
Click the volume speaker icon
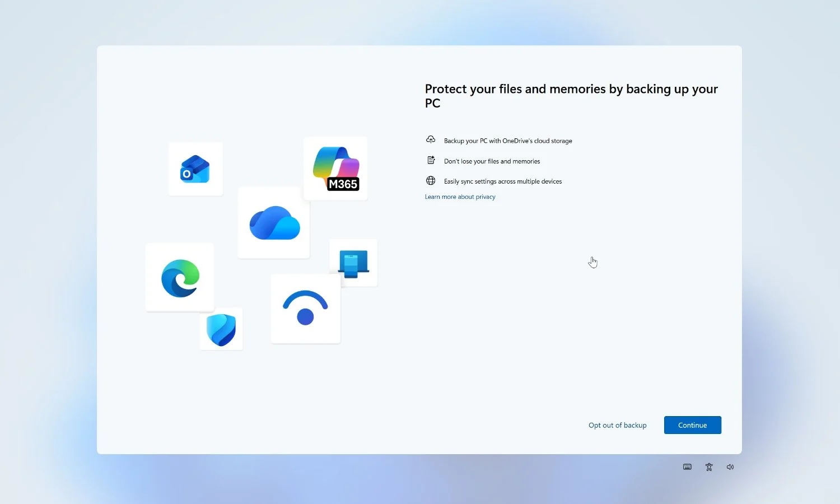pyautogui.click(x=730, y=467)
